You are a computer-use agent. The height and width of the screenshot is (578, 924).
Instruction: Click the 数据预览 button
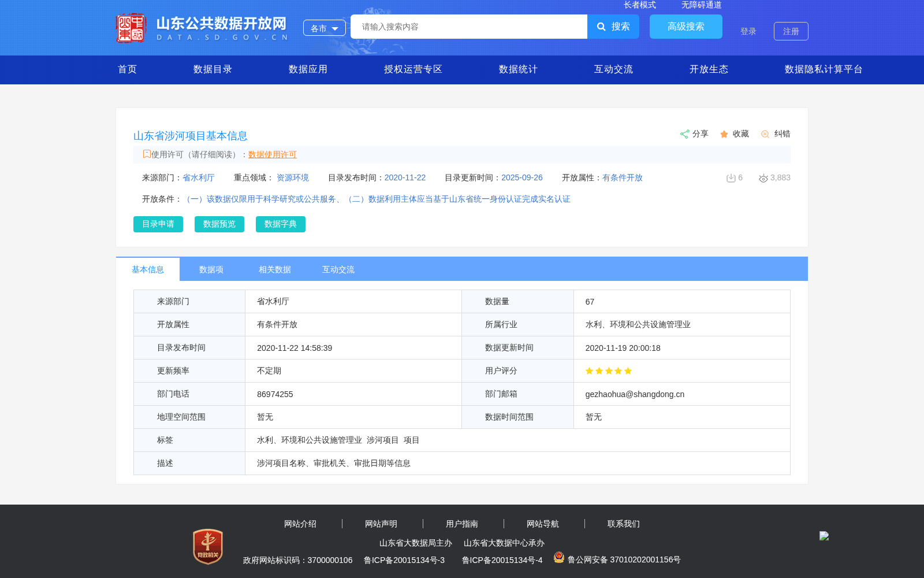[219, 224]
